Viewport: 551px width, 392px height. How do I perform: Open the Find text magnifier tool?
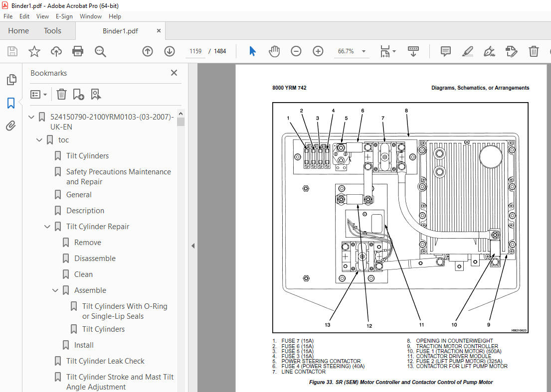[100, 51]
